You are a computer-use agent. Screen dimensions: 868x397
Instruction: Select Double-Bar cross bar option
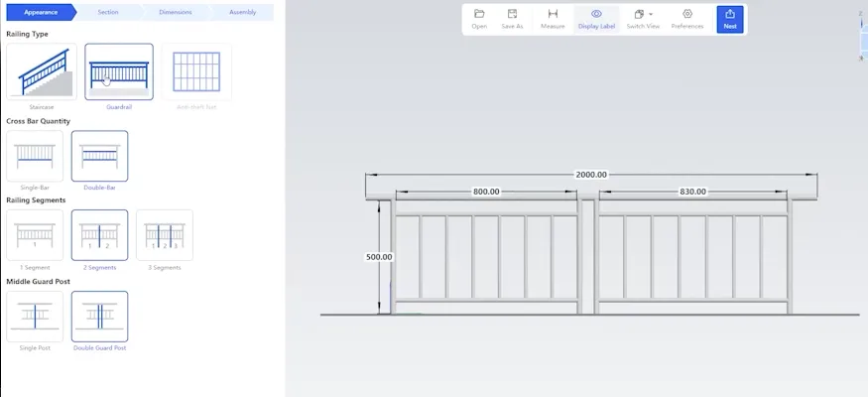99,157
